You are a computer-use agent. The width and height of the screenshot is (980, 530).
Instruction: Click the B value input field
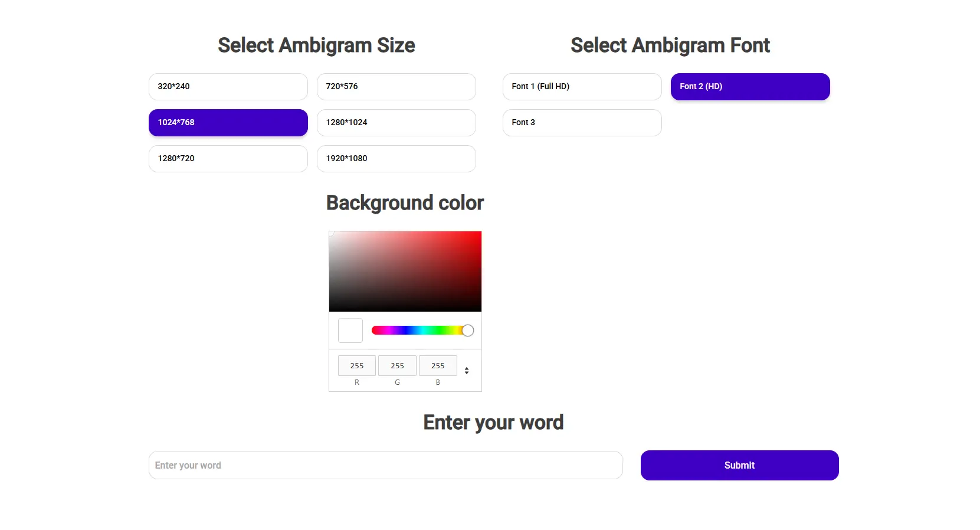438,366
